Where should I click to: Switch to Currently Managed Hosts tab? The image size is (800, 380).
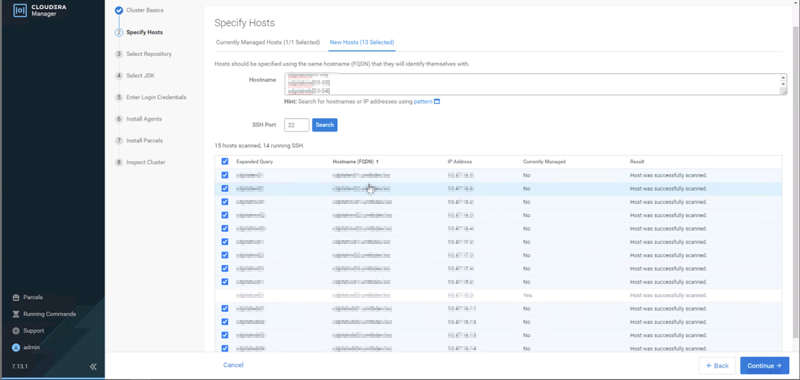268,42
